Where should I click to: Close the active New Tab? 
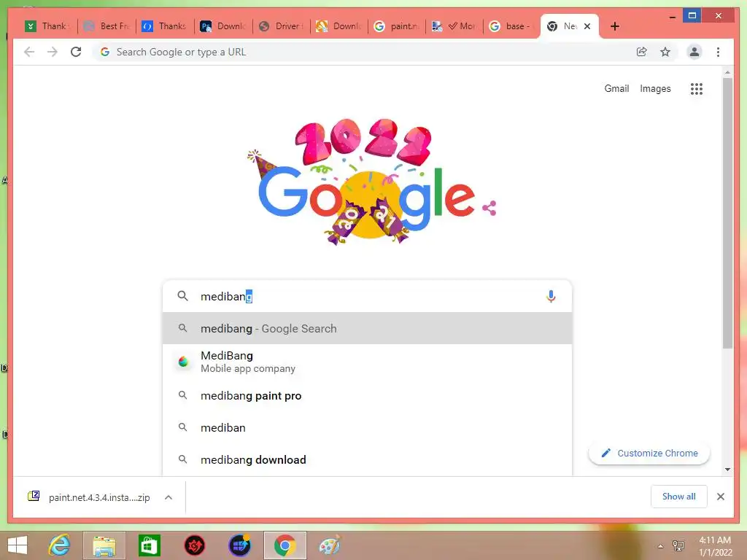587,26
